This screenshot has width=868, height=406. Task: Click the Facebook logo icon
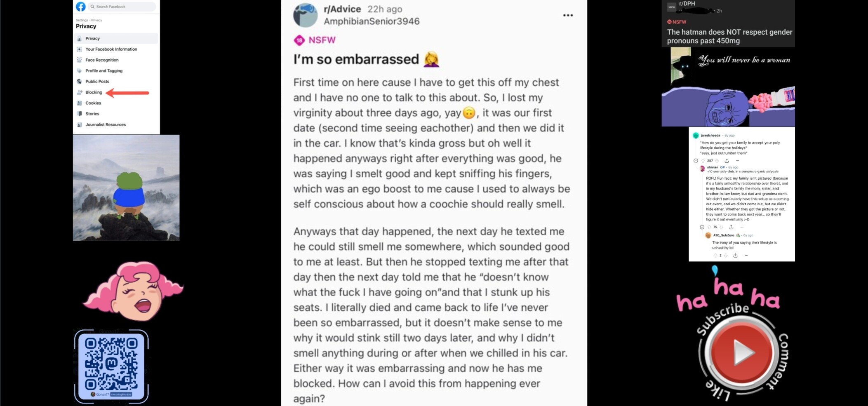click(80, 7)
